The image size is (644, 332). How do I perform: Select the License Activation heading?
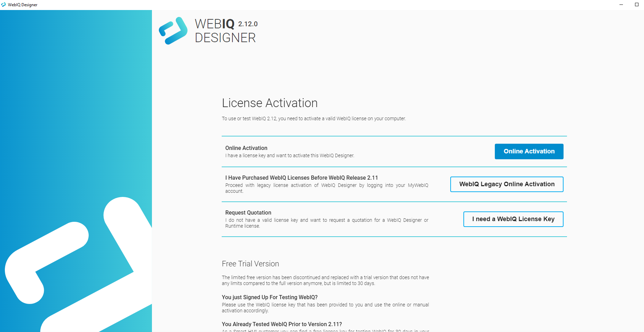click(x=269, y=103)
